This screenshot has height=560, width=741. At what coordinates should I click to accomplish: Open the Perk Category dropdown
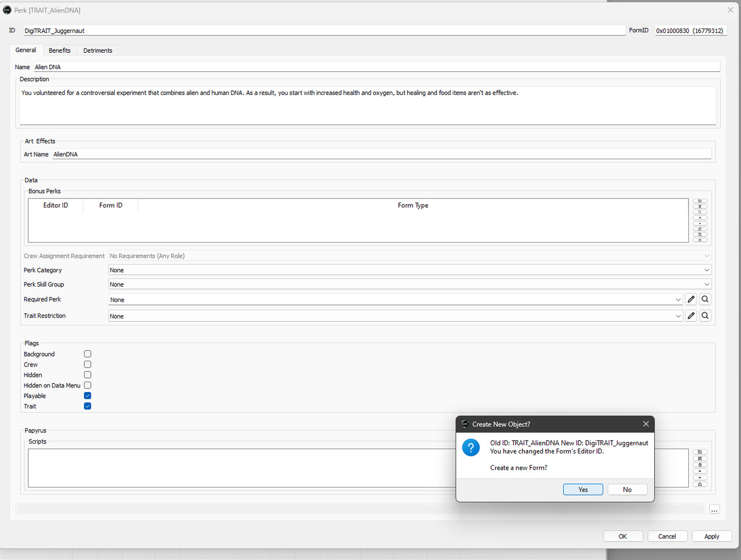409,270
